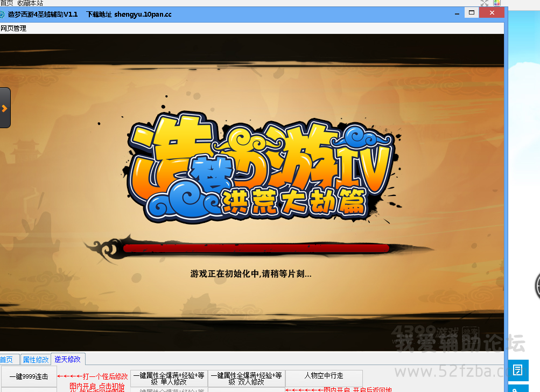Minimize the 造梦西游4圣域辅助 window
Image resolution: width=540 pixels, height=392 pixels.
pos(457,14)
